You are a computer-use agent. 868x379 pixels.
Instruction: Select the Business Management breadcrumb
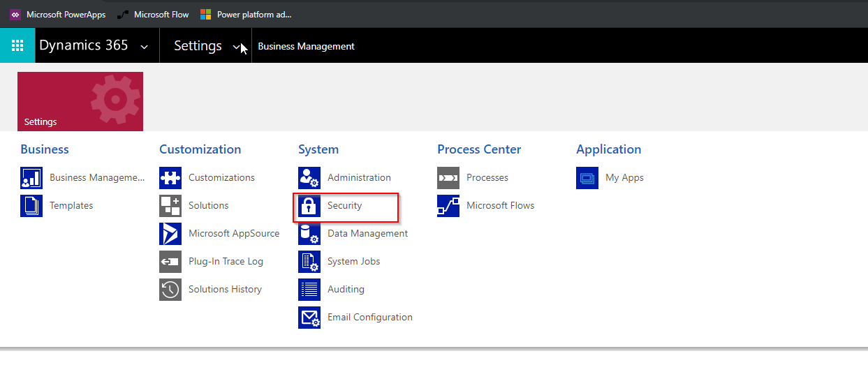click(306, 46)
